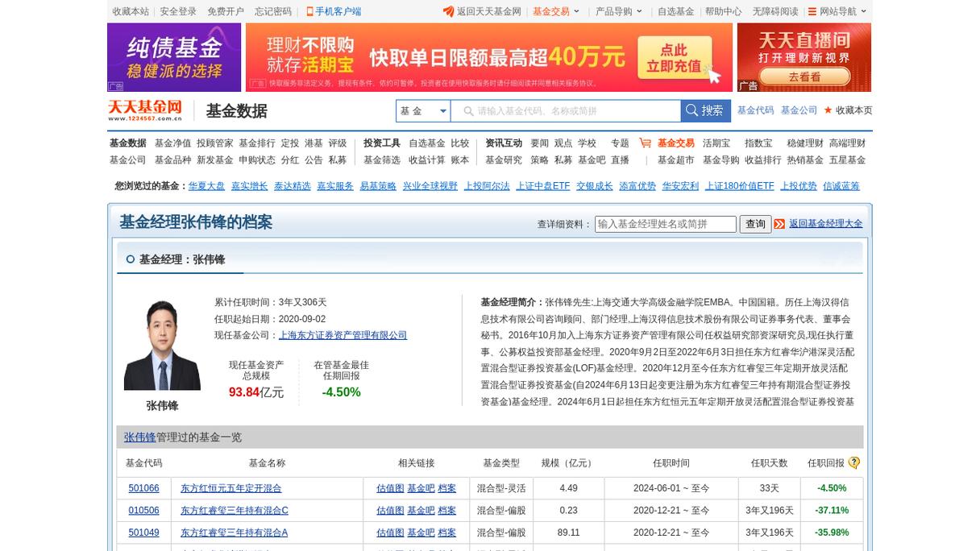Image resolution: width=980 pixels, height=551 pixels.
Task: Open the 天天基金网 logo
Action: (x=145, y=110)
